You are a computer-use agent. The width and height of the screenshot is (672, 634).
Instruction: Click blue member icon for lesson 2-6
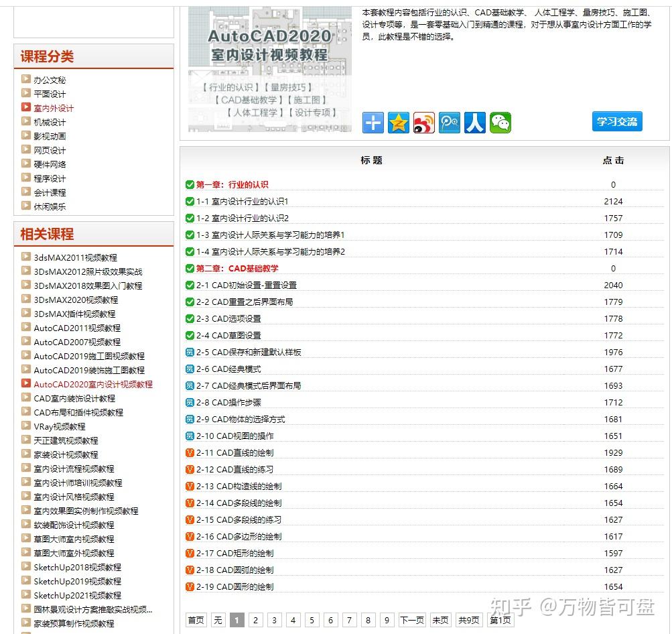[190, 369]
